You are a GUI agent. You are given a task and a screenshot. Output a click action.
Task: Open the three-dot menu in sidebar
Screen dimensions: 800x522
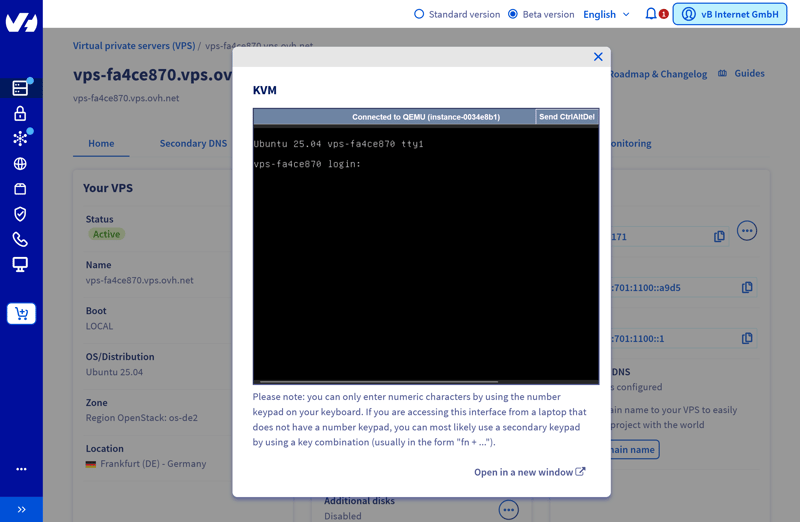point(21,469)
